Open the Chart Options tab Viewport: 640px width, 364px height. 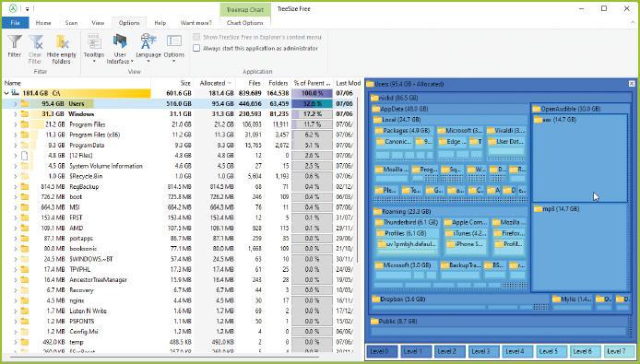coord(245,23)
